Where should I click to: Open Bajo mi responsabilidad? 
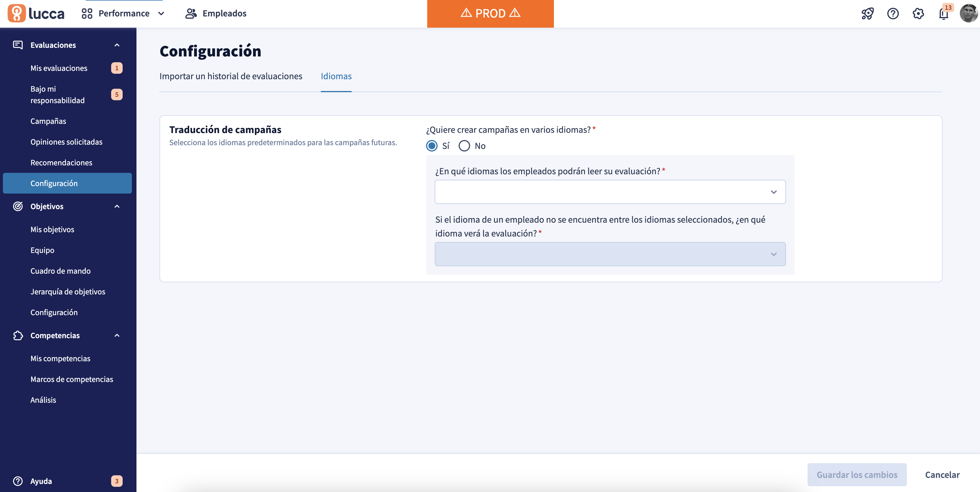pyautogui.click(x=67, y=94)
